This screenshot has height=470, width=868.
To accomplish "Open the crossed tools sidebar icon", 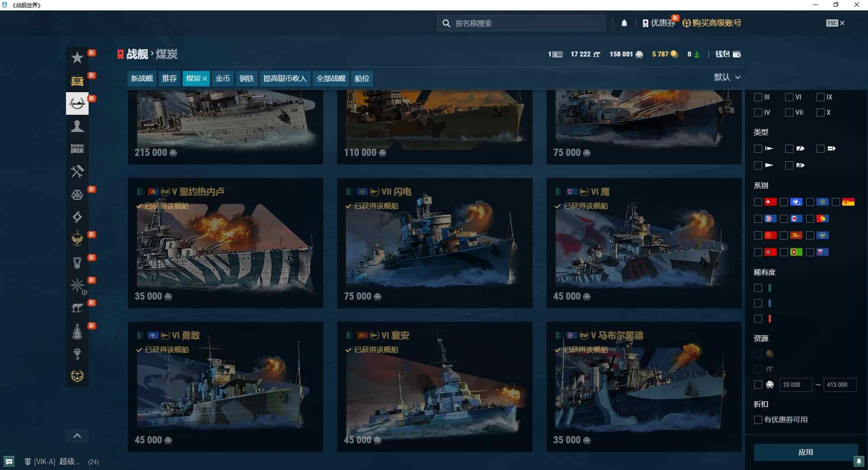I will coord(77,171).
